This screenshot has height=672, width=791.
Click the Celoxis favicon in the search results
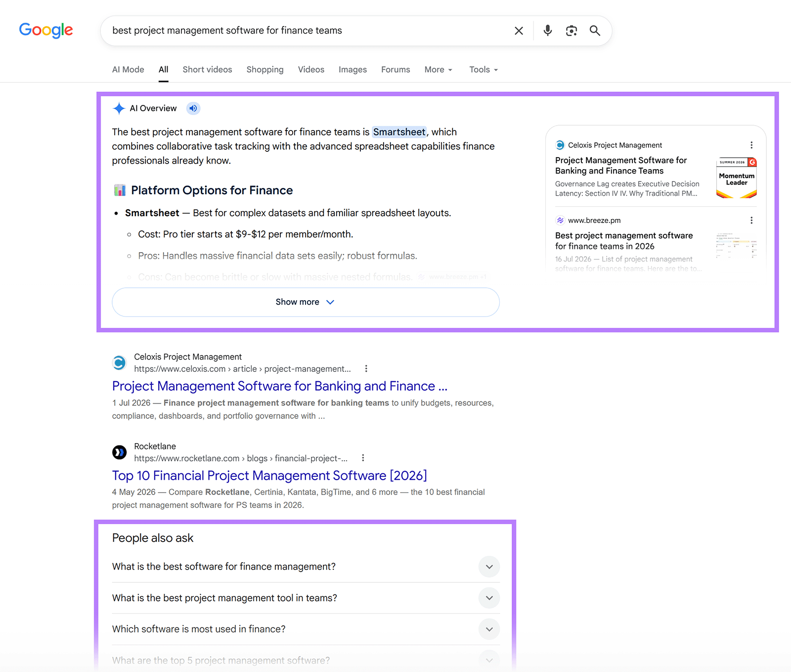[119, 363]
